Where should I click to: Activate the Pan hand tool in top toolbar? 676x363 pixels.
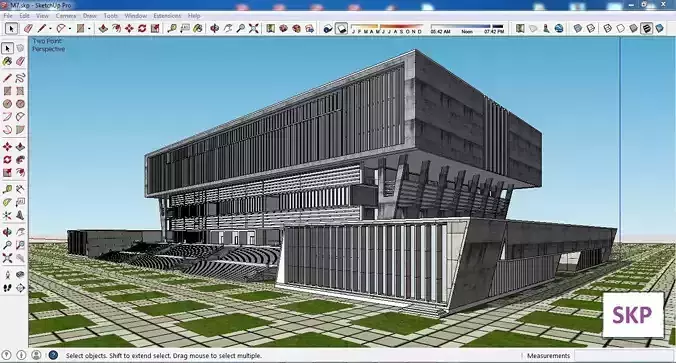pos(228,28)
